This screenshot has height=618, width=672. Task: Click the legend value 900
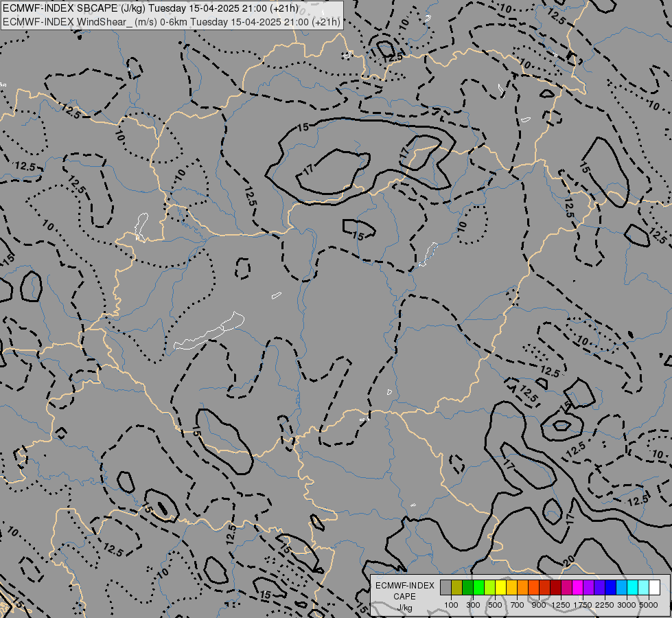point(539,605)
